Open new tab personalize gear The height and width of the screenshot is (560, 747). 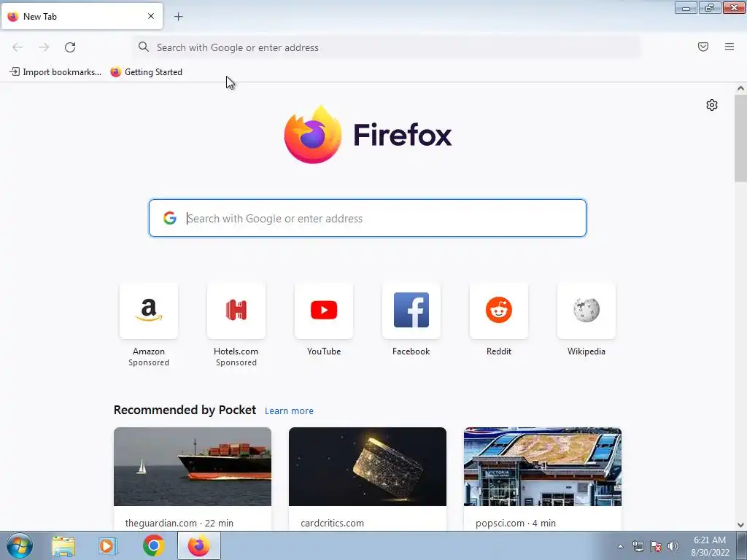coord(712,105)
